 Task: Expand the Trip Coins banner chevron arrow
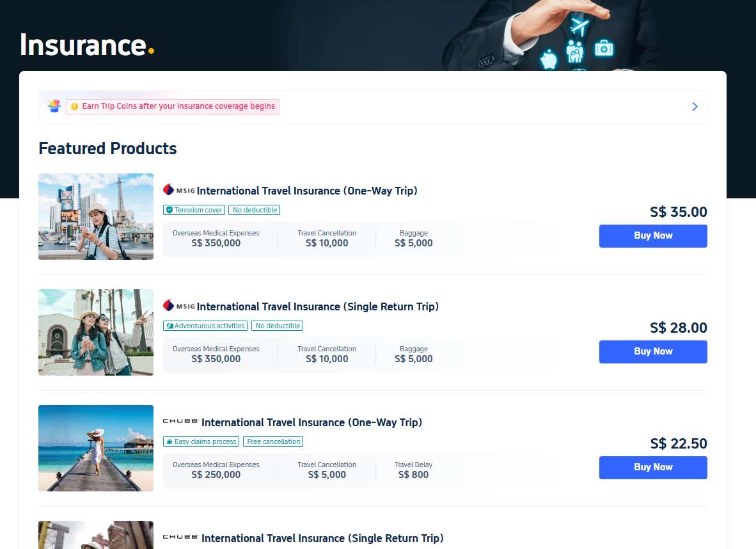[x=695, y=107]
